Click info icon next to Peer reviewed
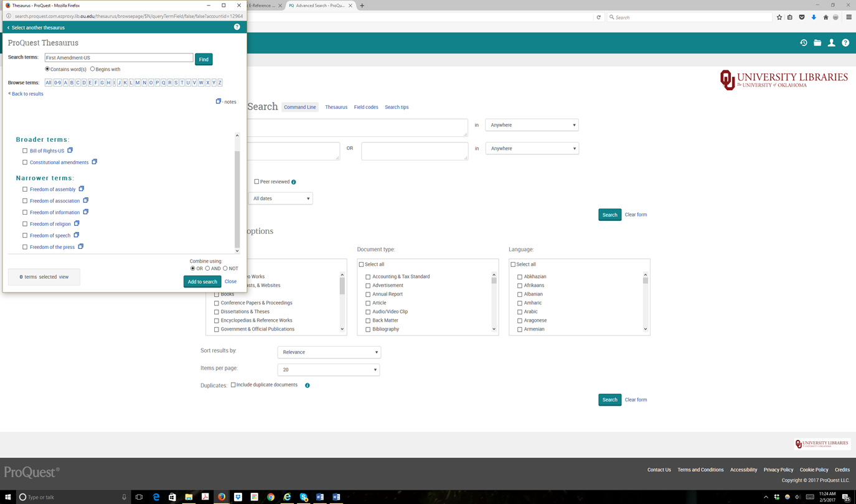 pyautogui.click(x=294, y=182)
